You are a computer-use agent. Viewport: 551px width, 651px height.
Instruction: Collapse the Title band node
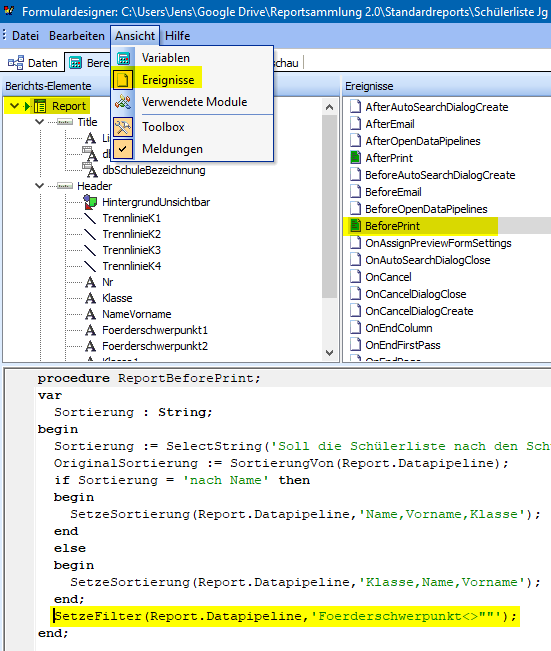coord(39,122)
